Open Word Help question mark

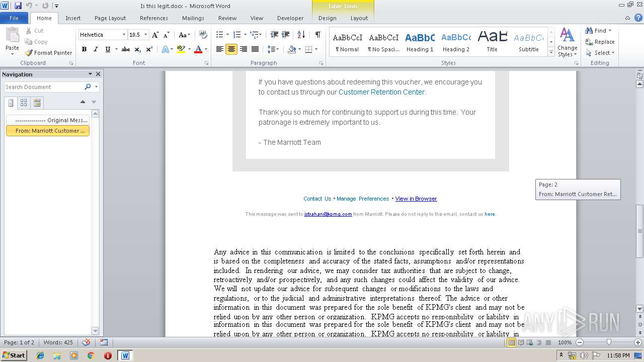(x=639, y=18)
